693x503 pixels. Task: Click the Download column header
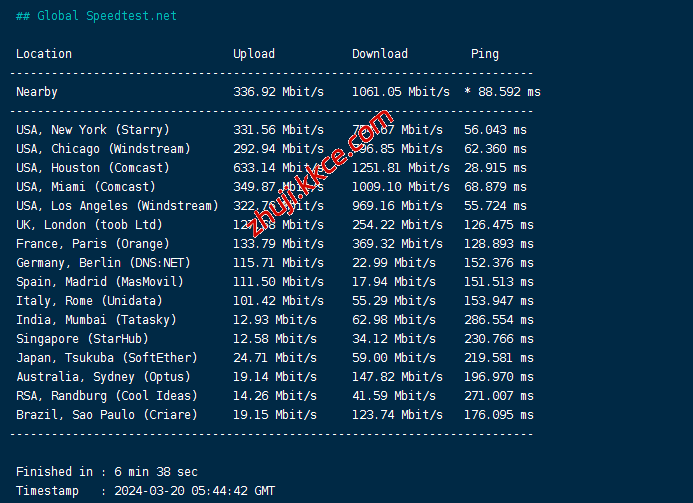[x=380, y=54]
